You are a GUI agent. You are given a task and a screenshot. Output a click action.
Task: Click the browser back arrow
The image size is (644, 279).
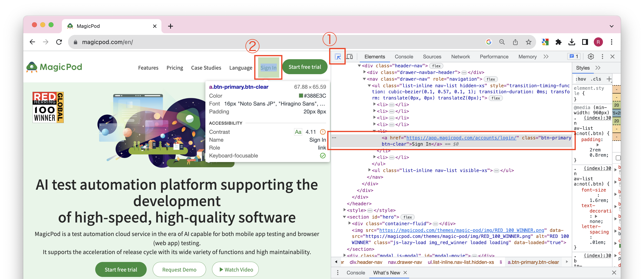[x=32, y=42]
